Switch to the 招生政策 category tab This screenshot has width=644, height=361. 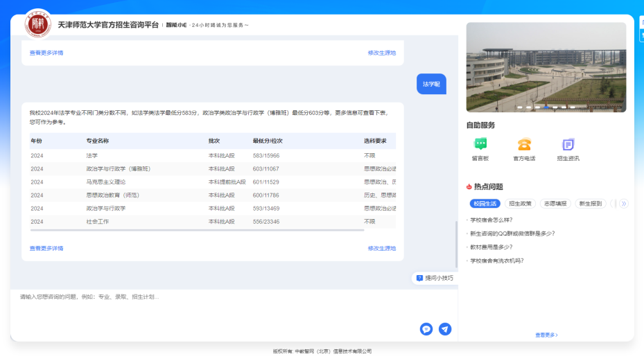(x=520, y=204)
